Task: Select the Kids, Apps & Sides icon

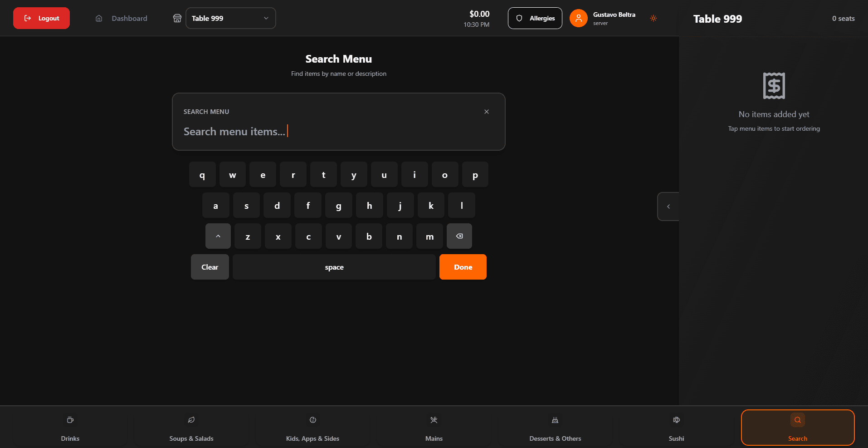Action: (312, 420)
